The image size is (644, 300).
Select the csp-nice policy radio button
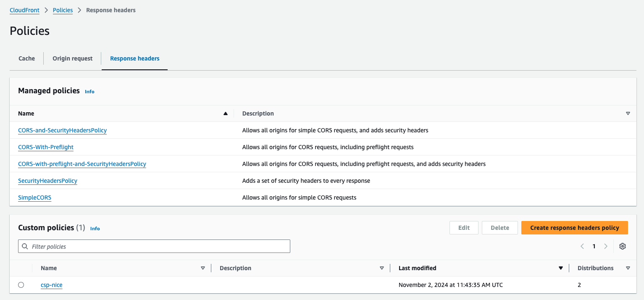(21, 285)
